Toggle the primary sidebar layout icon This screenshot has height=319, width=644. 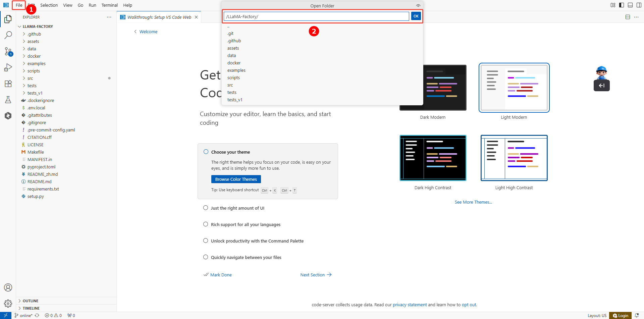tap(622, 5)
